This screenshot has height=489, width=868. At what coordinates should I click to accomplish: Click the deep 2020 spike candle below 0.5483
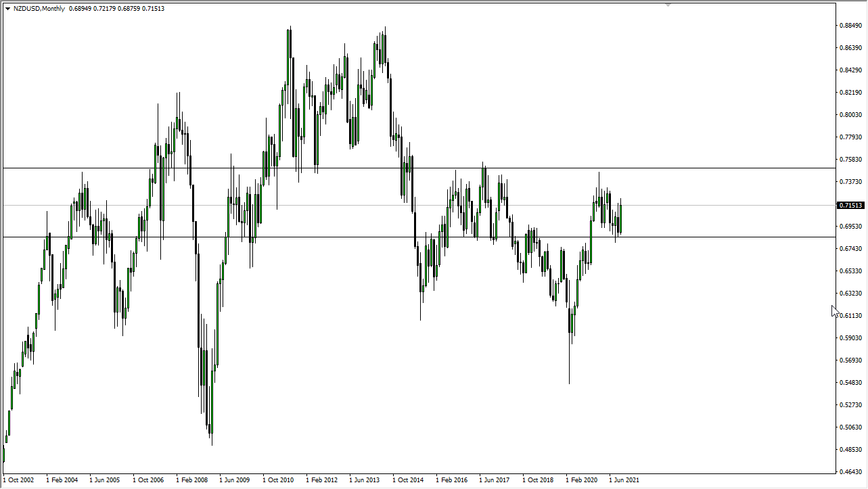point(570,365)
